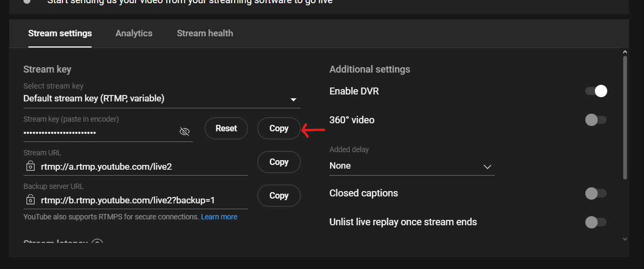644x269 pixels.
Task: Copy the stream key
Action: coord(279,128)
